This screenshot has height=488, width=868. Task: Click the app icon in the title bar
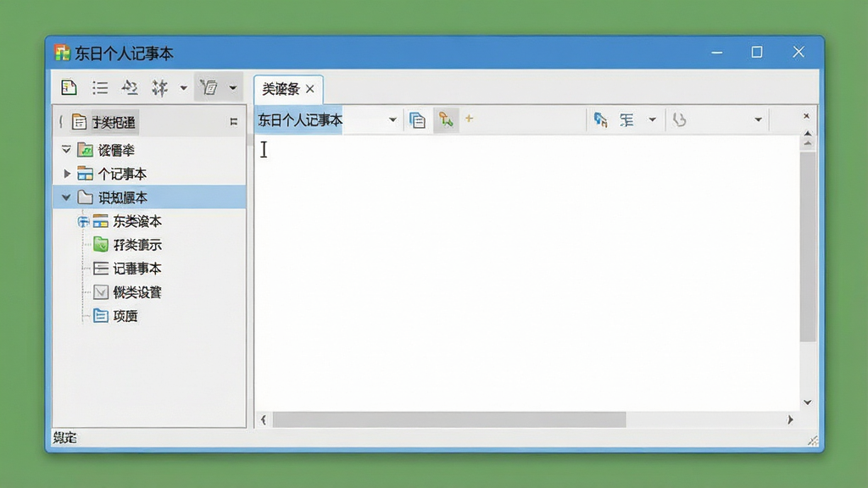point(62,53)
